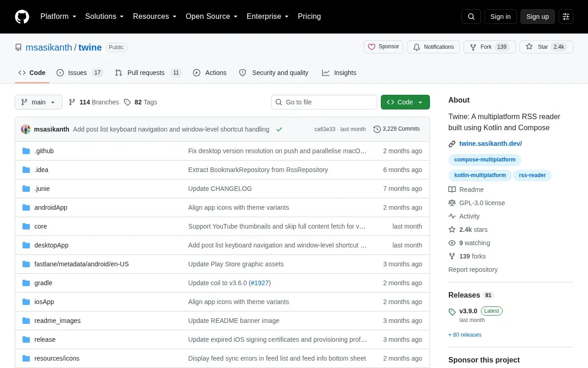Switch to the Issues tab
This screenshot has height=368, width=588.
click(x=80, y=73)
